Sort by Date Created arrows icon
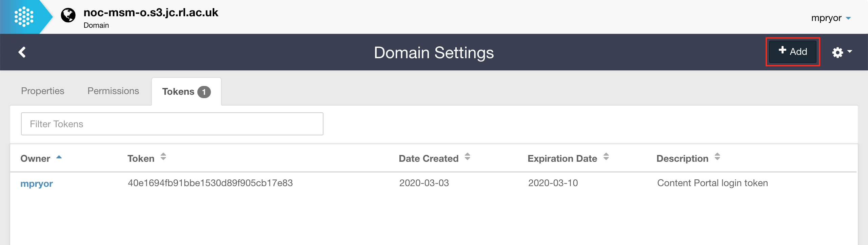The image size is (868, 245). (x=467, y=157)
